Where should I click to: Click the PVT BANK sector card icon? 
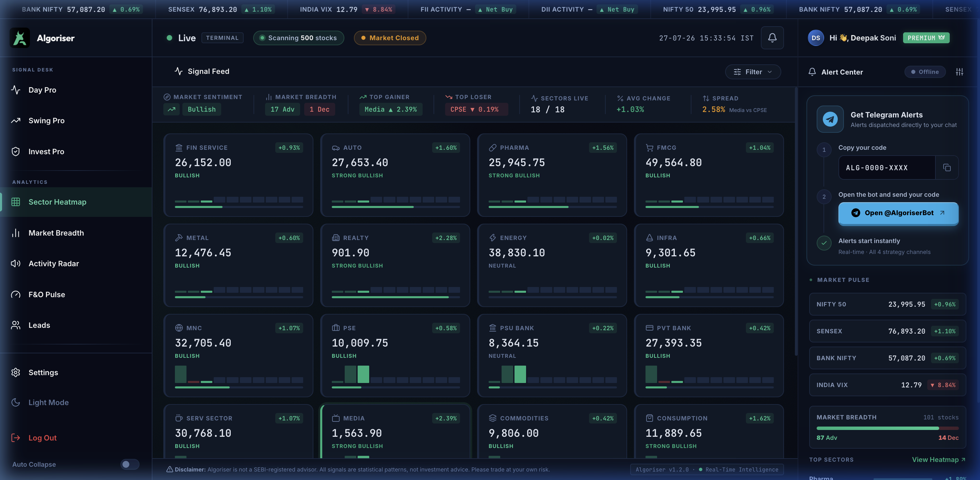click(x=649, y=328)
